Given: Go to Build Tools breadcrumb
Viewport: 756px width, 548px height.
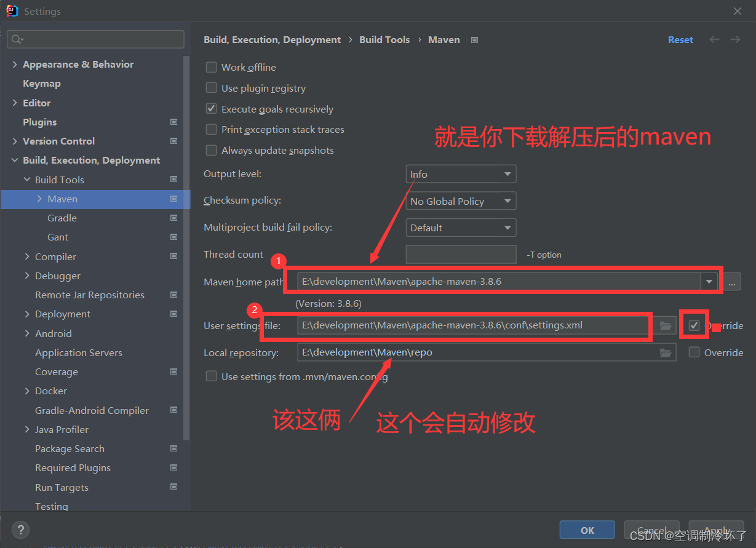Looking at the screenshot, I should click(384, 39).
